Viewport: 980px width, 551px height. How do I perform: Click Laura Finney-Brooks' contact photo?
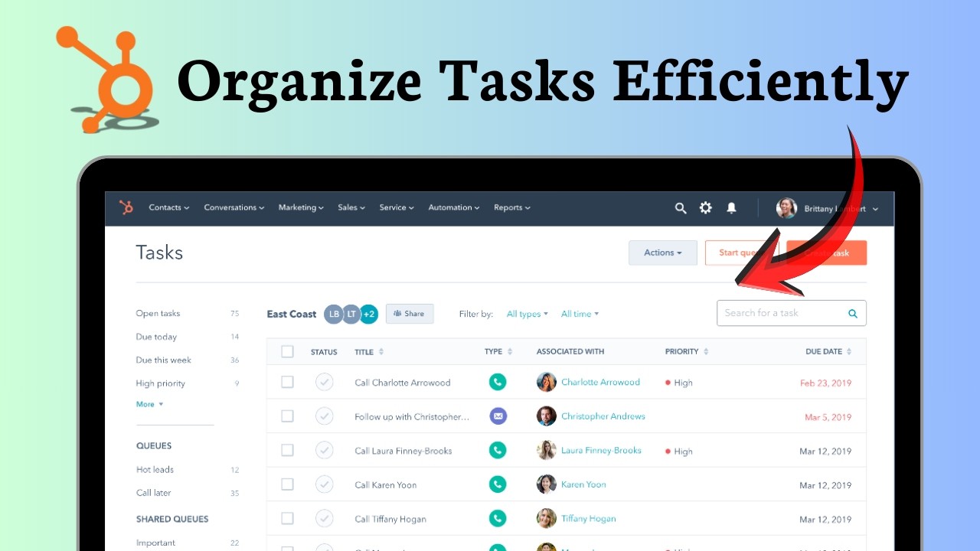pos(547,450)
